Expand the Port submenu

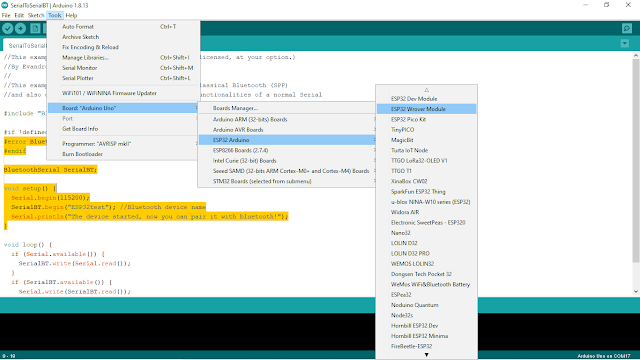123,118
